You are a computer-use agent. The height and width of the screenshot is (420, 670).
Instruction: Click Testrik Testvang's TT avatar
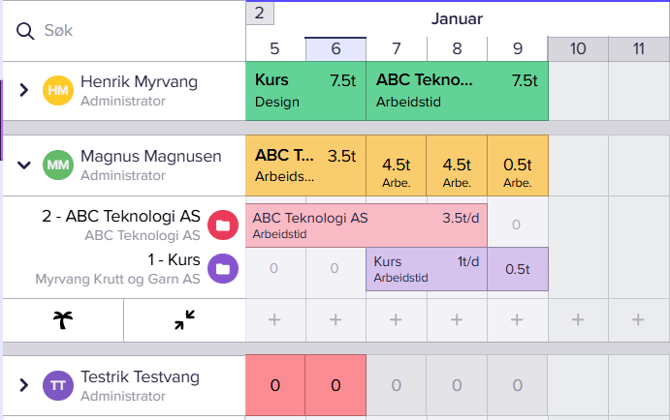(x=58, y=386)
